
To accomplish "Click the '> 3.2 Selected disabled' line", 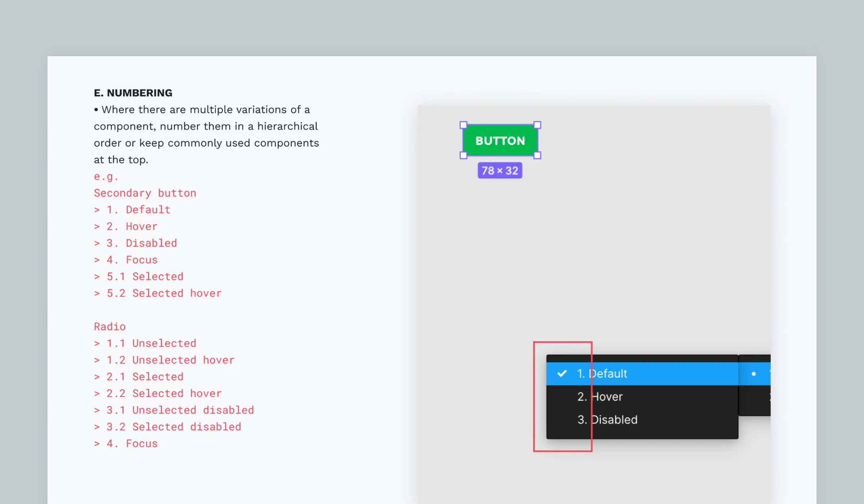I will [x=167, y=427].
